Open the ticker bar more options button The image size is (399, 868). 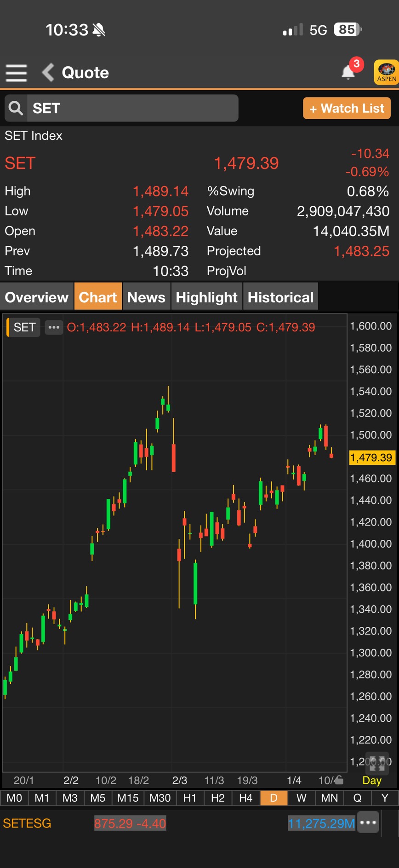coord(368,822)
